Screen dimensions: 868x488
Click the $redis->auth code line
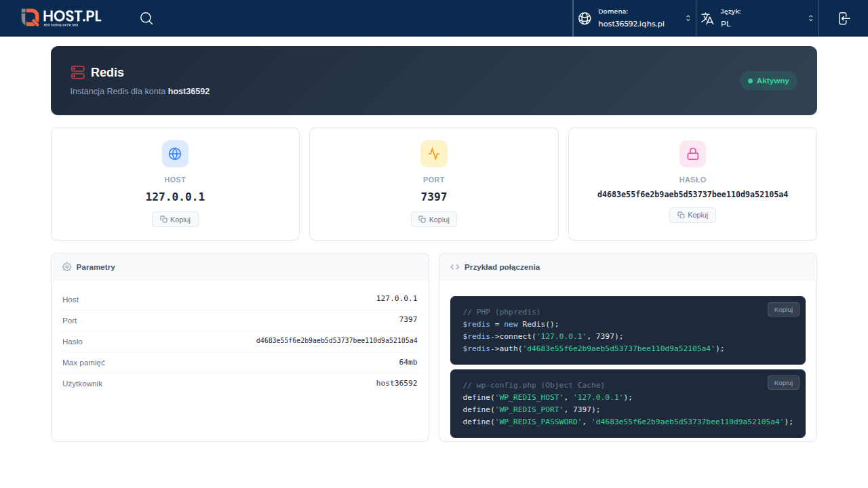(x=594, y=348)
